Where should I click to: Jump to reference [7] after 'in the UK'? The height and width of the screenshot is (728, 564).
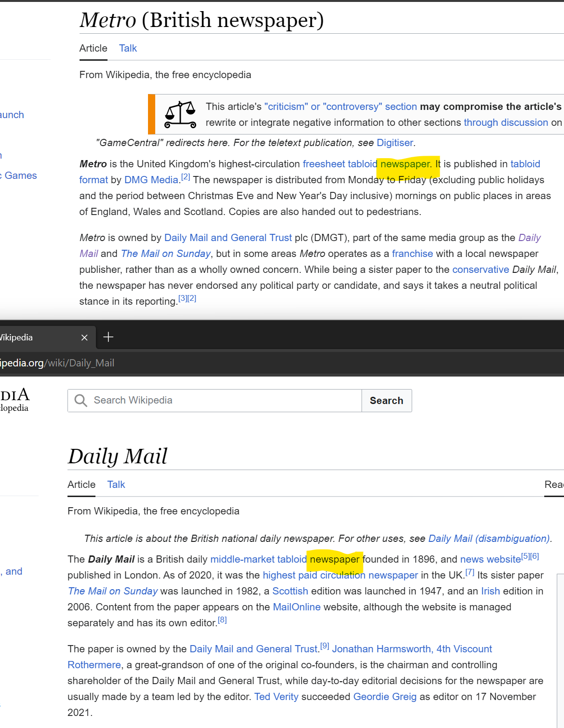click(x=470, y=572)
